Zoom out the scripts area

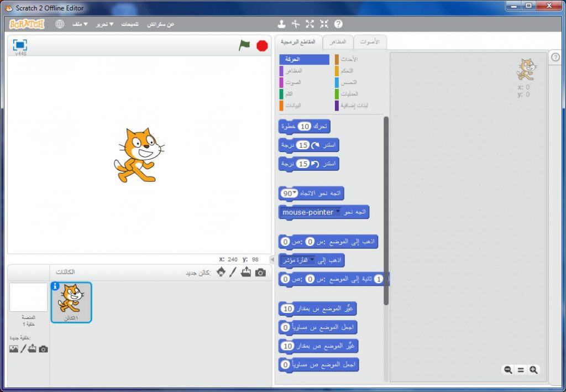coord(509,370)
